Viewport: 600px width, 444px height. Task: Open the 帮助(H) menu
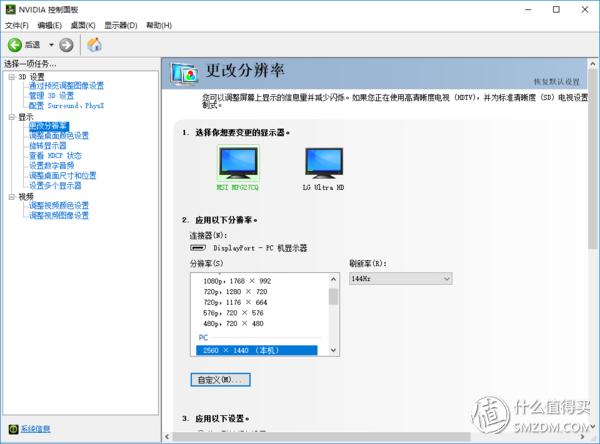click(x=159, y=25)
